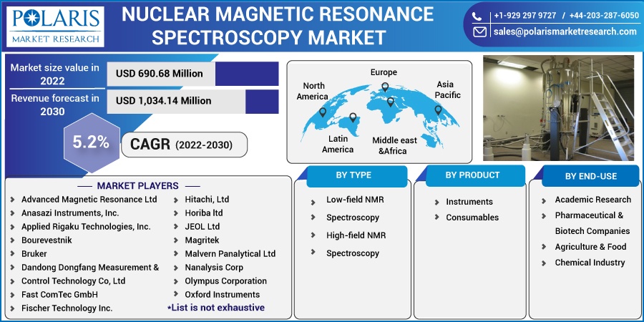Click the High-field NMR item
Screen dimensions: 644x322
click(x=356, y=235)
